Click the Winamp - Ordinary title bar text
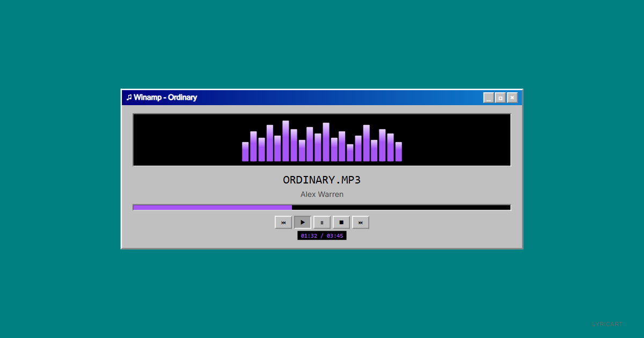Viewport: 644px width, 338px height. click(x=166, y=97)
